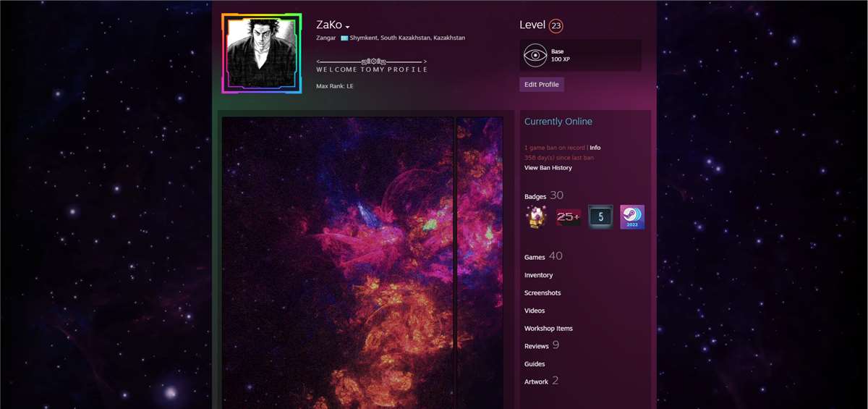Screen dimensions: 868x409
Task: Click ZaKo's profile avatar picture
Action: tap(260, 53)
